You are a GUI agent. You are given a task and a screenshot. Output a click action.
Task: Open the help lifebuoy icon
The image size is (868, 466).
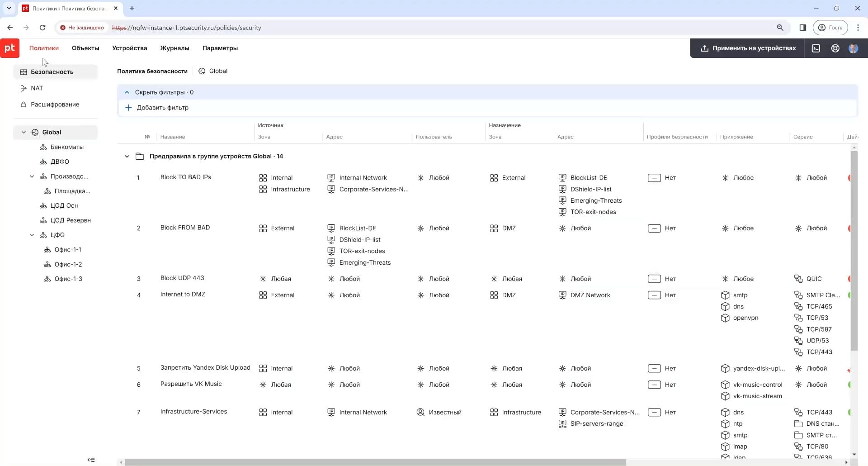(x=835, y=48)
